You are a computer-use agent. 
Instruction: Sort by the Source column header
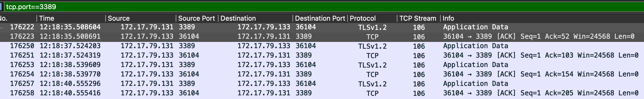click(x=141, y=18)
